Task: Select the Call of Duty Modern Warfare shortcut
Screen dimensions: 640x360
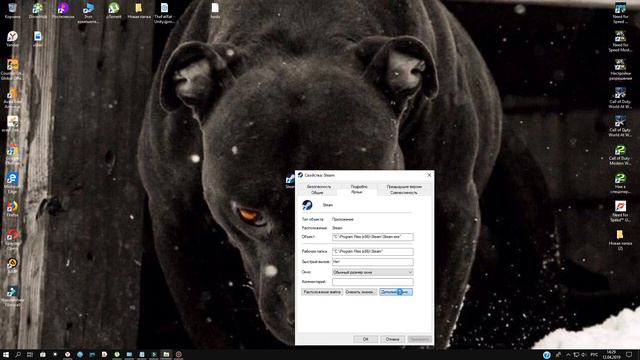Action: 620,155
